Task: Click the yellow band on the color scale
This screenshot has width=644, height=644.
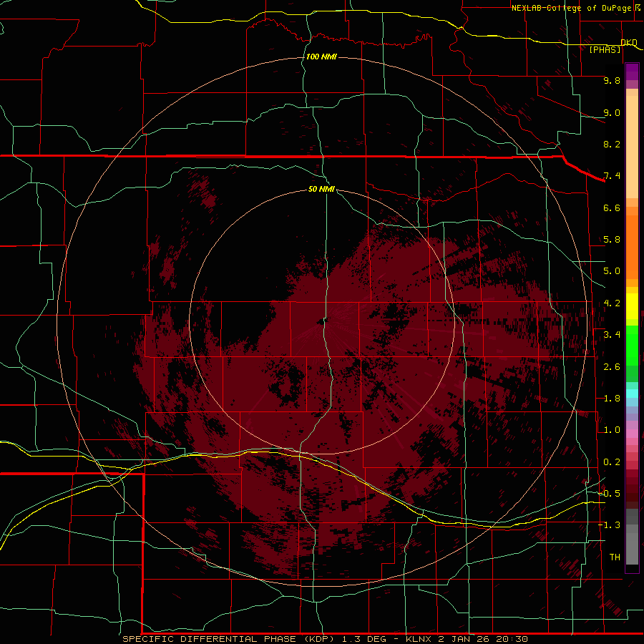Action: coord(632,306)
